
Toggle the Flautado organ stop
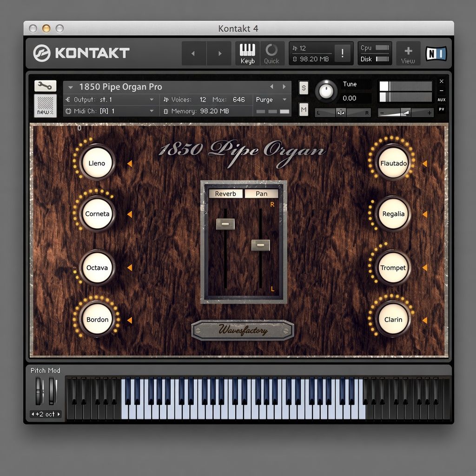tap(393, 163)
